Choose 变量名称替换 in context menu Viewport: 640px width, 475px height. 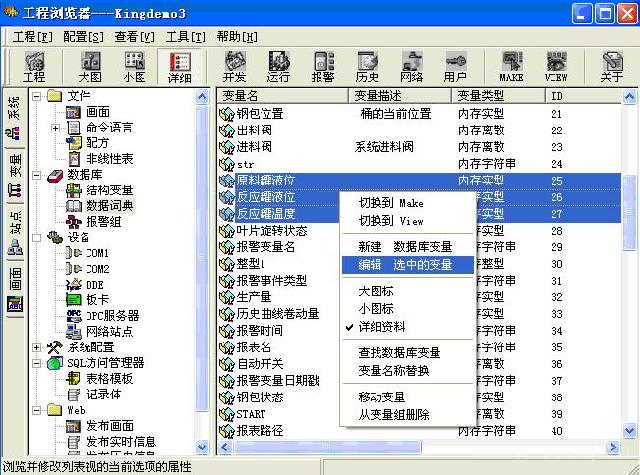pos(407,371)
